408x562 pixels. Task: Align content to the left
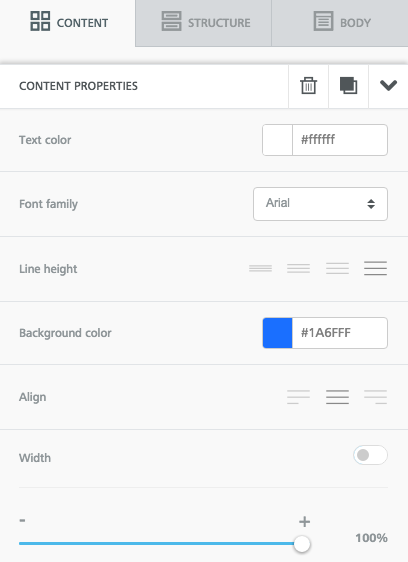coord(298,397)
